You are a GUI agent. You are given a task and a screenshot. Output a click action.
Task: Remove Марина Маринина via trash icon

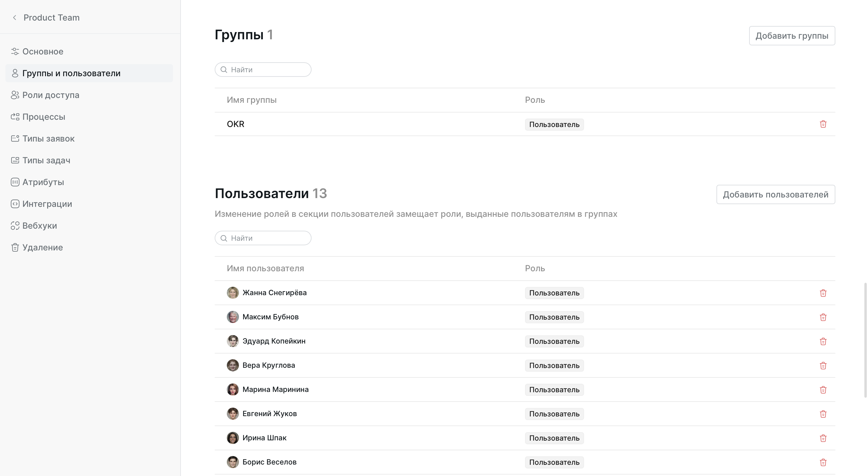point(823,390)
